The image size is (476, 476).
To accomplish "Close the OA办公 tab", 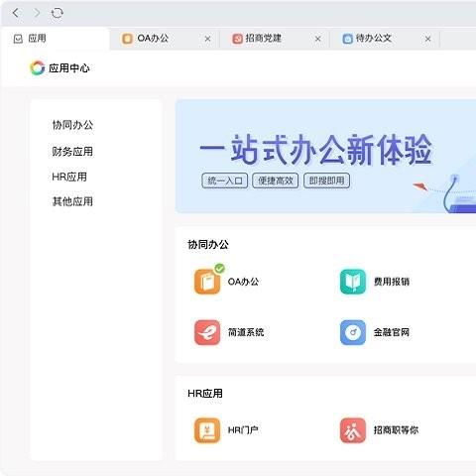I will click(x=207, y=39).
